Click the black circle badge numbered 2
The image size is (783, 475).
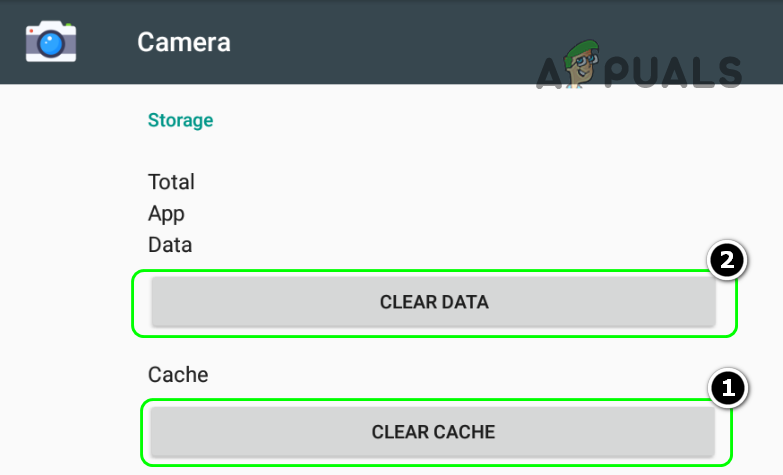725,262
